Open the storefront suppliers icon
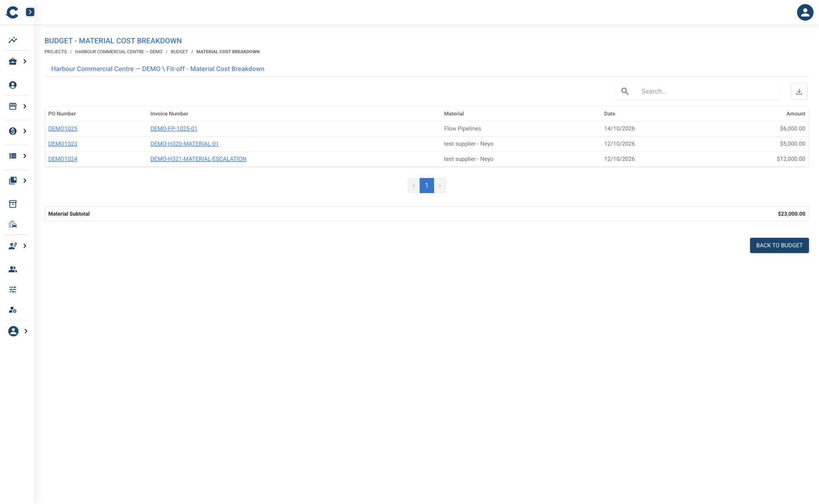819x504 pixels. 13,106
